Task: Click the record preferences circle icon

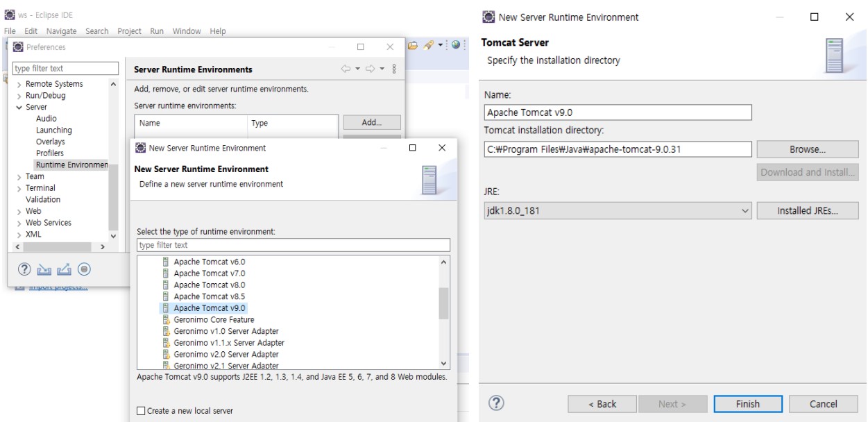Action: click(x=85, y=270)
